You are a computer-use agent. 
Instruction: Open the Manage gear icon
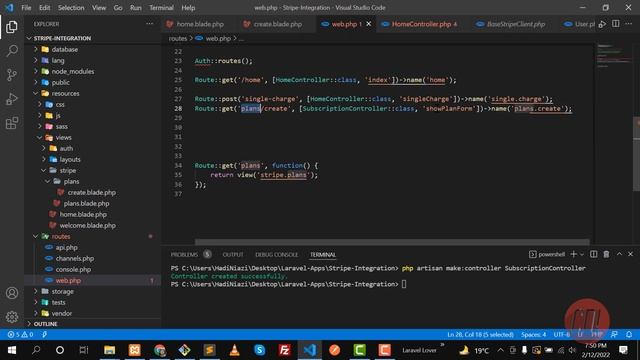[x=12, y=317]
